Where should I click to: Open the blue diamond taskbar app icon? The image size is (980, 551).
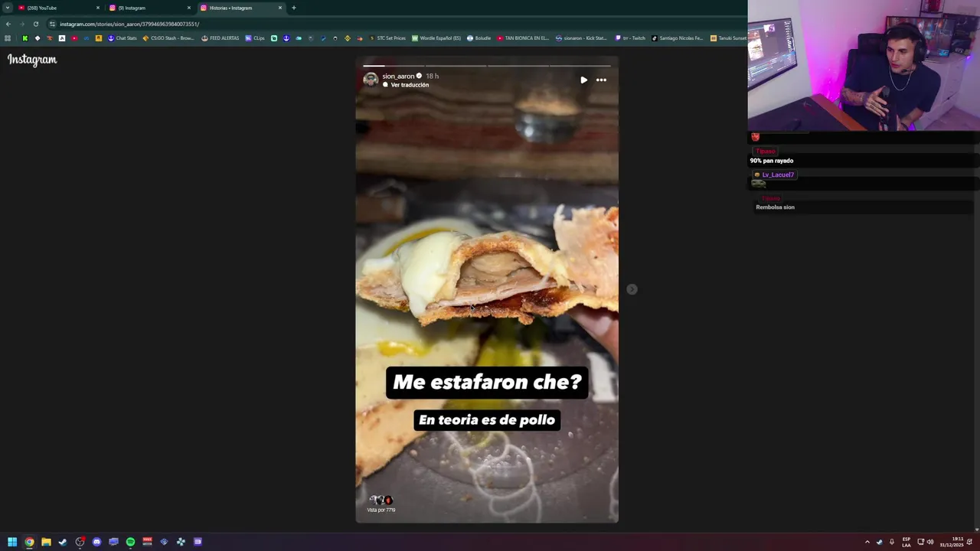[x=164, y=542]
